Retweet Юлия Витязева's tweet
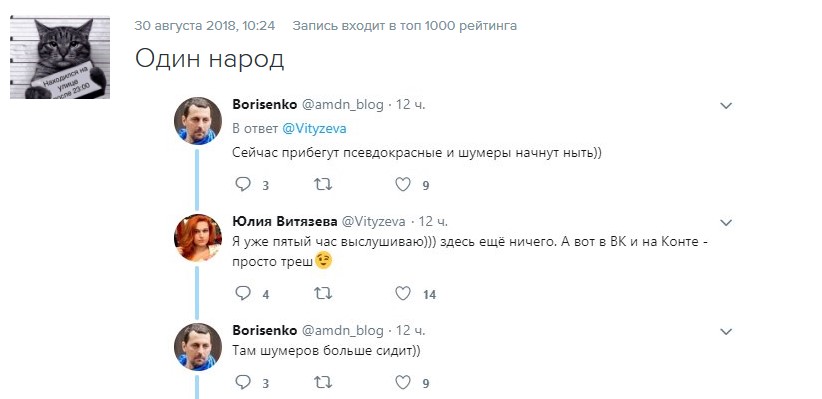 (323, 294)
